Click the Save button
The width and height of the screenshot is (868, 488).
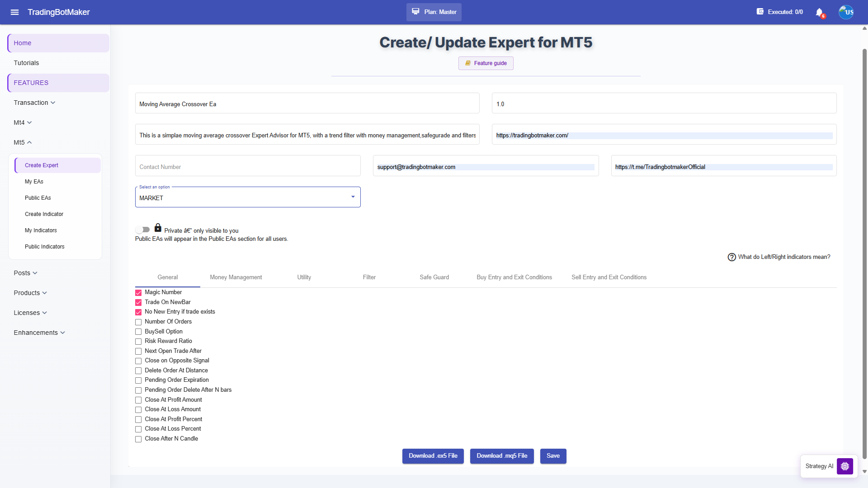coord(553,456)
